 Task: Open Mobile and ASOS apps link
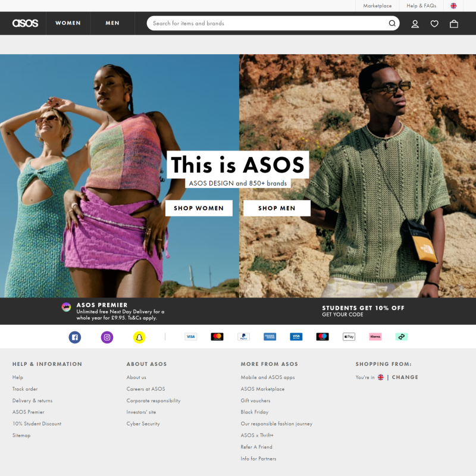pyautogui.click(x=268, y=377)
